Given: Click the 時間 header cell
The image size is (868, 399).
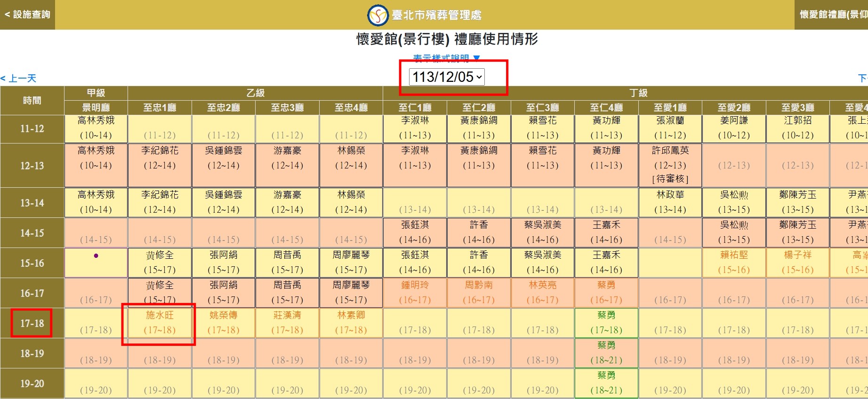Looking at the screenshot, I should pyautogui.click(x=32, y=100).
